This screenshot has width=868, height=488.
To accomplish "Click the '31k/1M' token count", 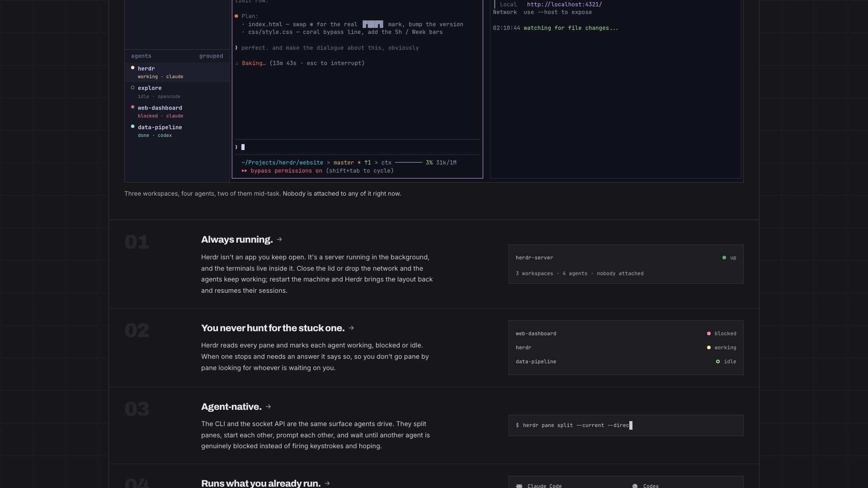I will (x=446, y=163).
